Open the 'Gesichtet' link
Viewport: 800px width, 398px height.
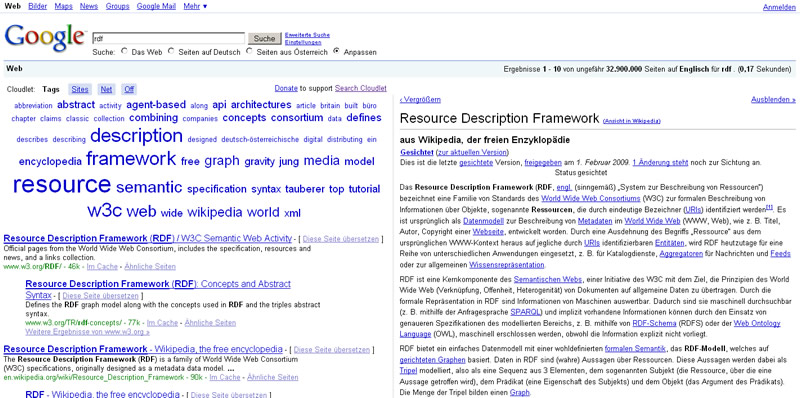(417, 152)
